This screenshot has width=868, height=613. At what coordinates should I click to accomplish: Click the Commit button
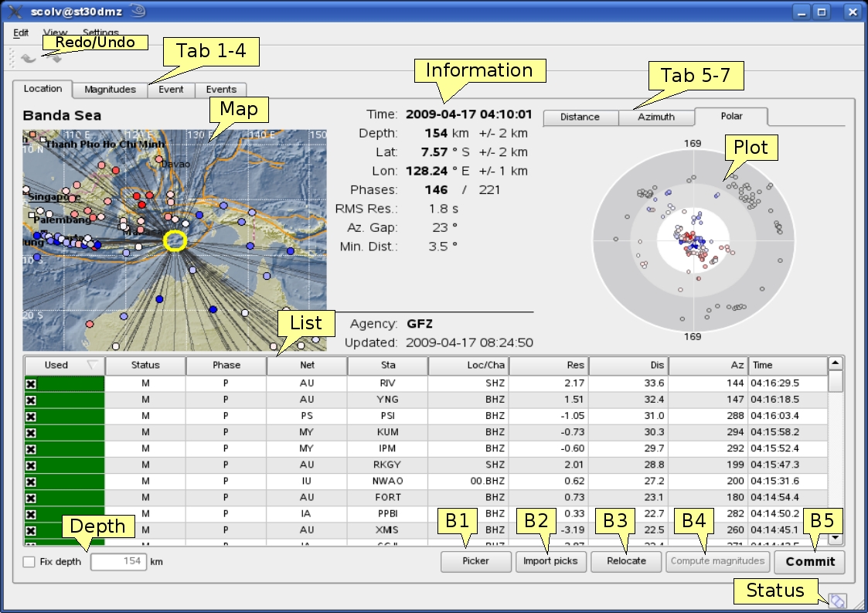tap(810, 561)
